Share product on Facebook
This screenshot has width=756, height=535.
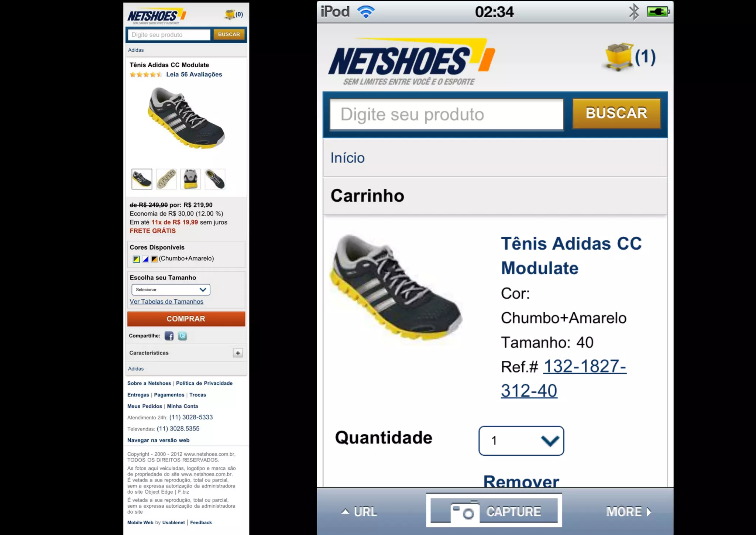(169, 336)
